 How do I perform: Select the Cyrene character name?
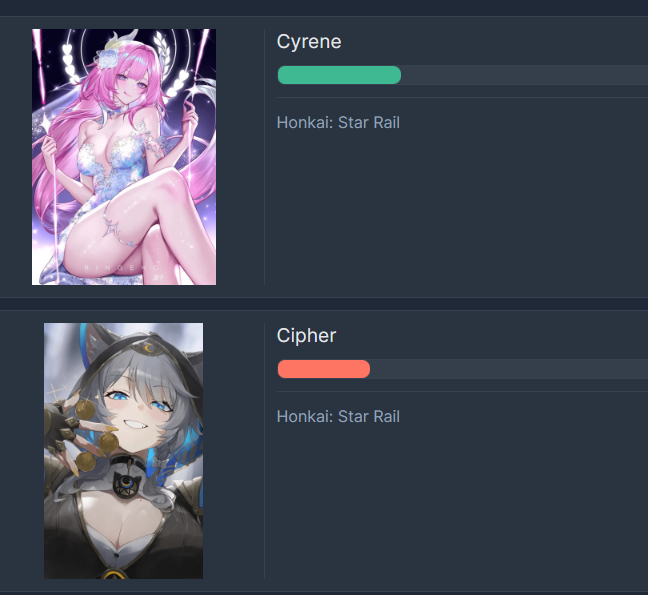point(309,41)
